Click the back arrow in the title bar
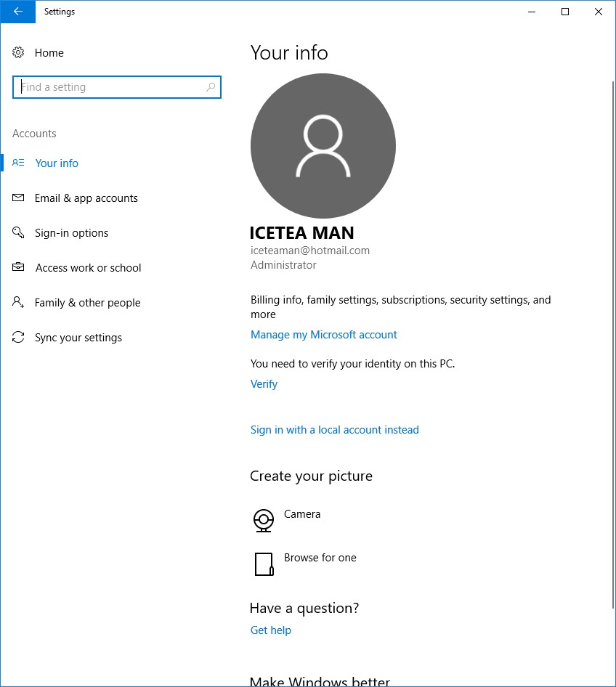The image size is (616, 687). [x=17, y=12]
